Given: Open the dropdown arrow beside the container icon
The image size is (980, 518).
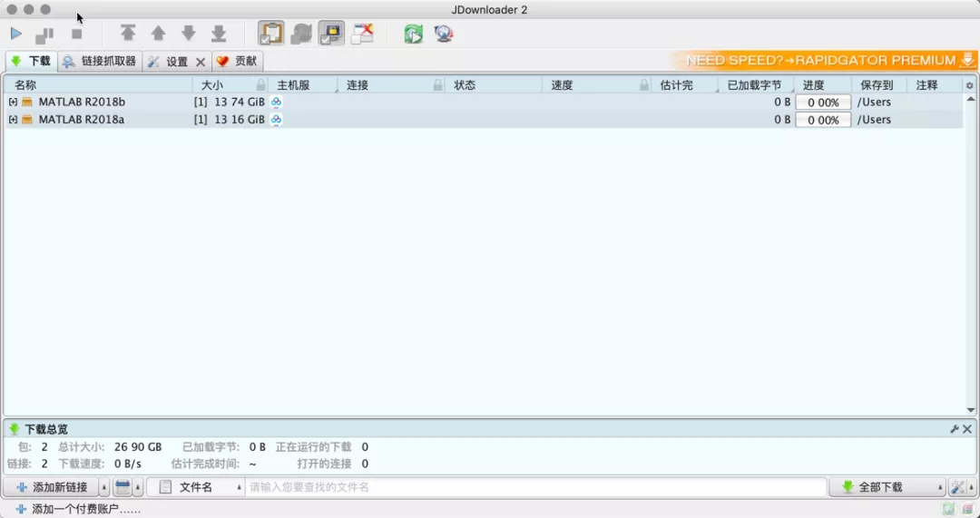Looking at the screenshot, I should [x=138, y=487].
